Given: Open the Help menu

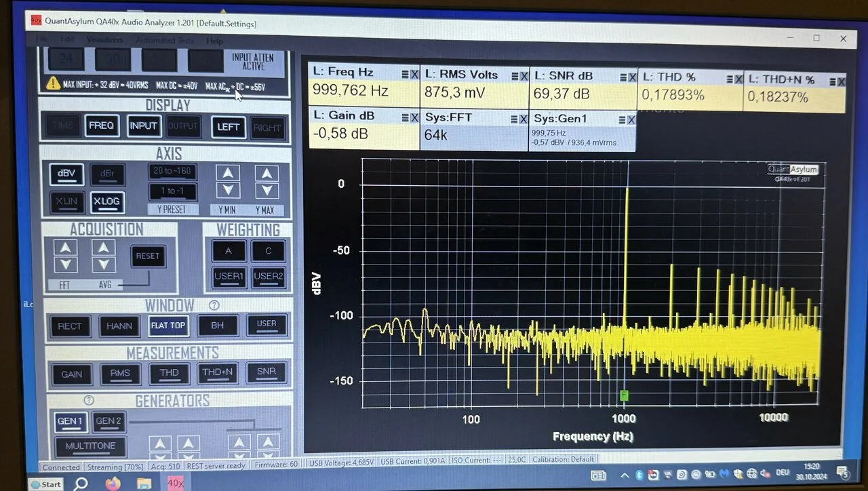Looking at the screenshot, I should (x=214, y=41).
